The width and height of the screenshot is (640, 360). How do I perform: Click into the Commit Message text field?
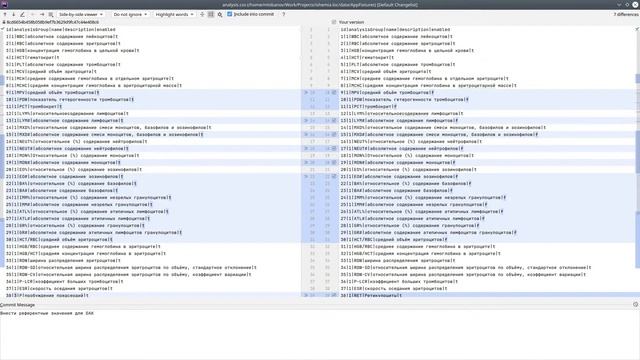point(320,334)
